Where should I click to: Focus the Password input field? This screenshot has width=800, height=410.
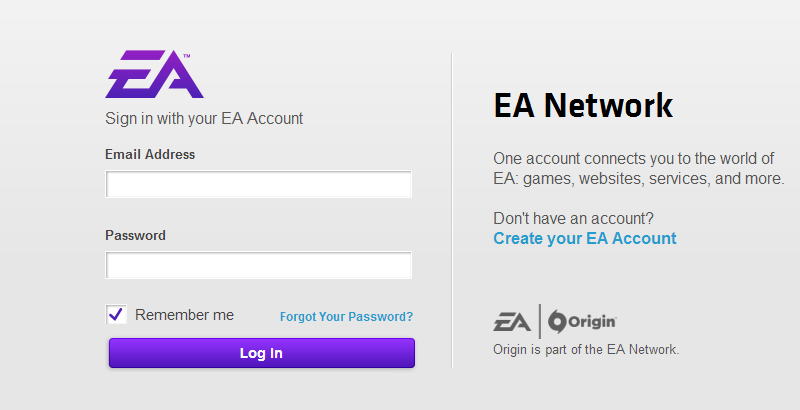[258, 265]
